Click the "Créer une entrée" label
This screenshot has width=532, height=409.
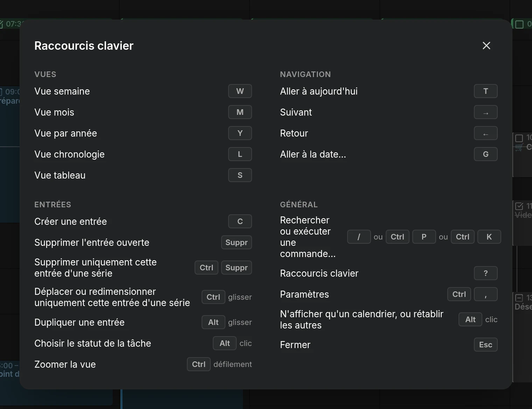coord(70,221)
